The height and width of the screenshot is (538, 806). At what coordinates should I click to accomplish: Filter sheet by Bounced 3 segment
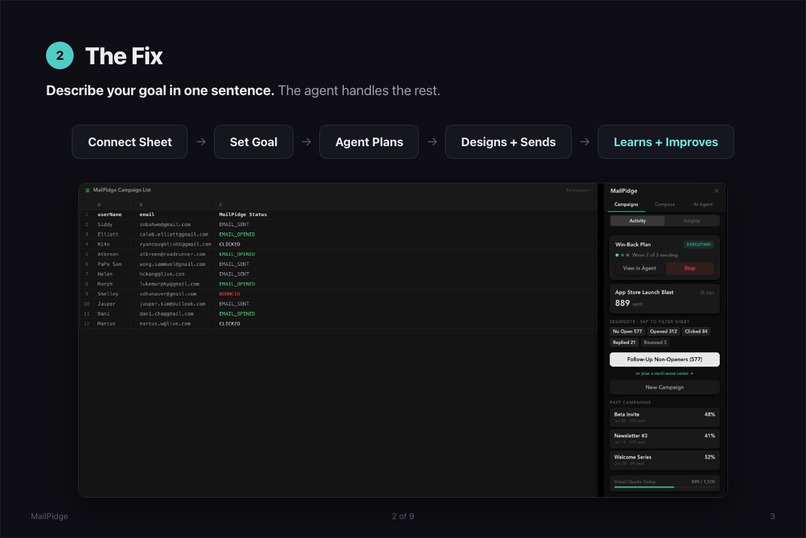coord(655,342)
